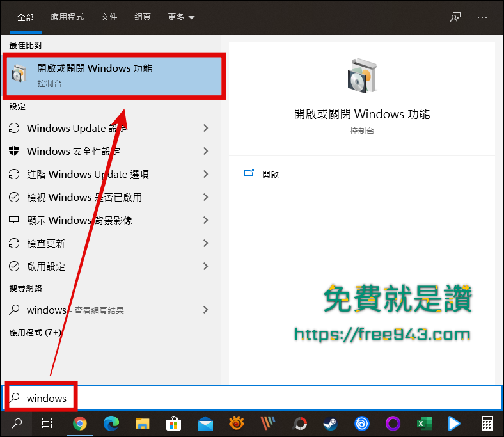Click the 開啟或關閉 Windows 功能 preview title
Image resolution: width=504 pixels, height=437 pixels.
pos(362,114)
